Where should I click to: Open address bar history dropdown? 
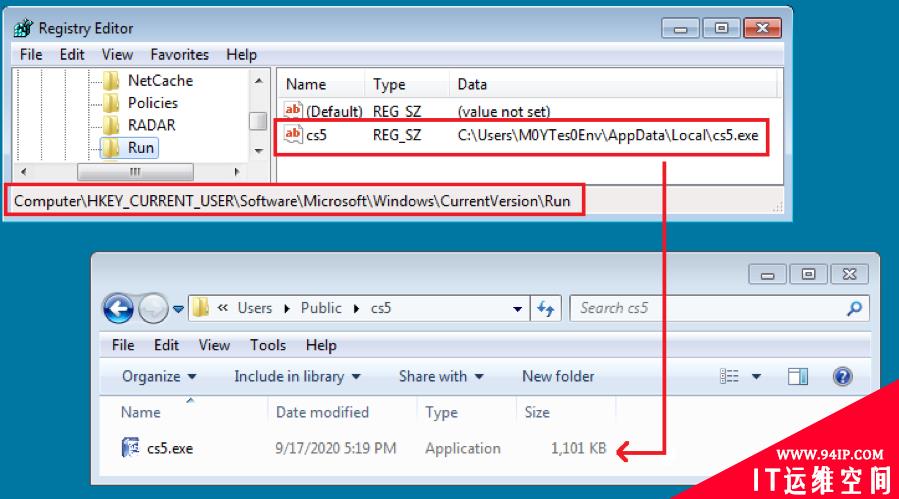(x=517, y=309)
